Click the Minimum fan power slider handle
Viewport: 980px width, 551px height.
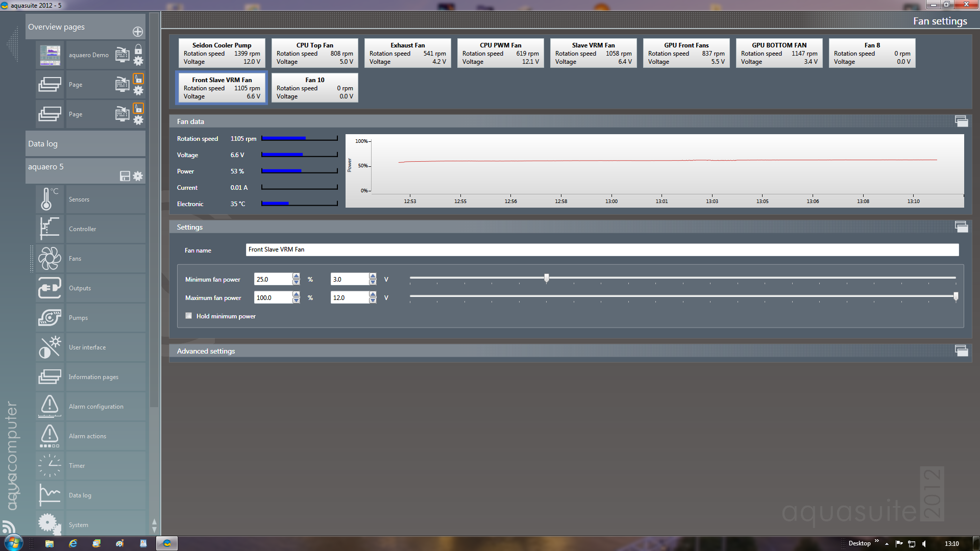pyautogui.click(x=547, y=278)
